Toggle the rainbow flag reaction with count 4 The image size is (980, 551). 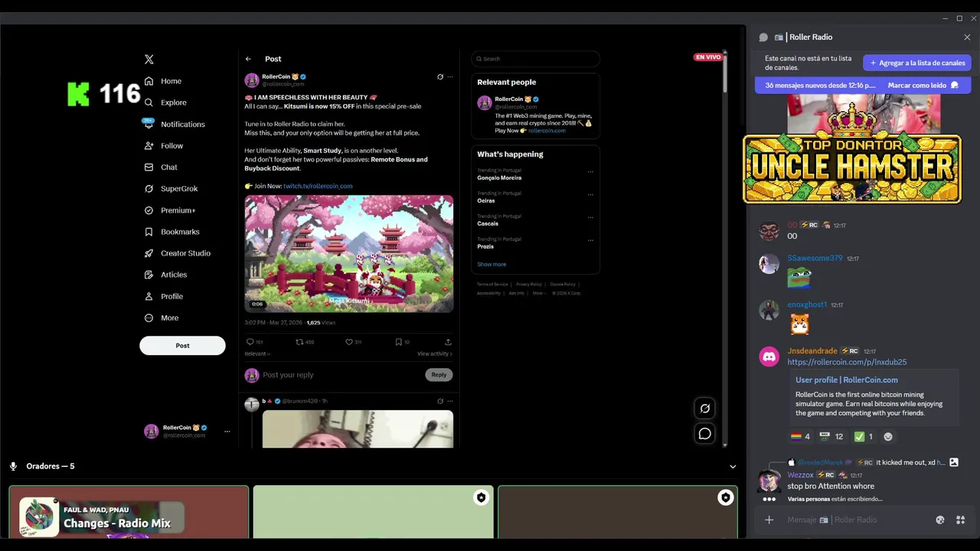800,436
